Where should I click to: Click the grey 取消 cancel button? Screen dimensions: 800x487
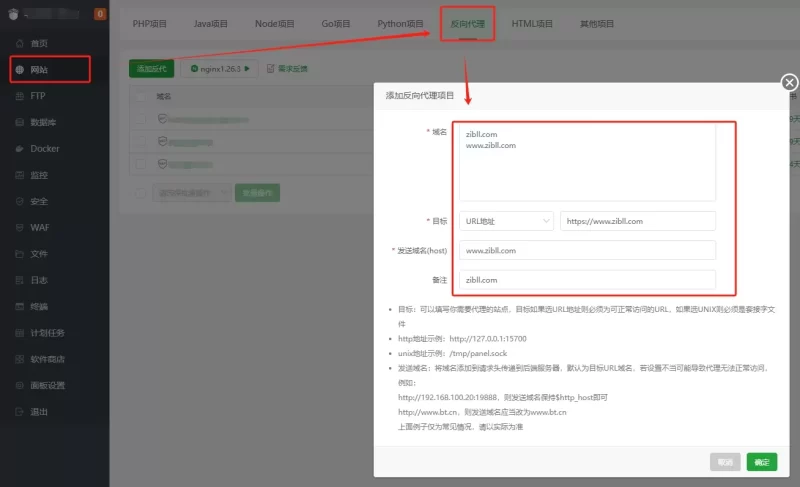725,462
